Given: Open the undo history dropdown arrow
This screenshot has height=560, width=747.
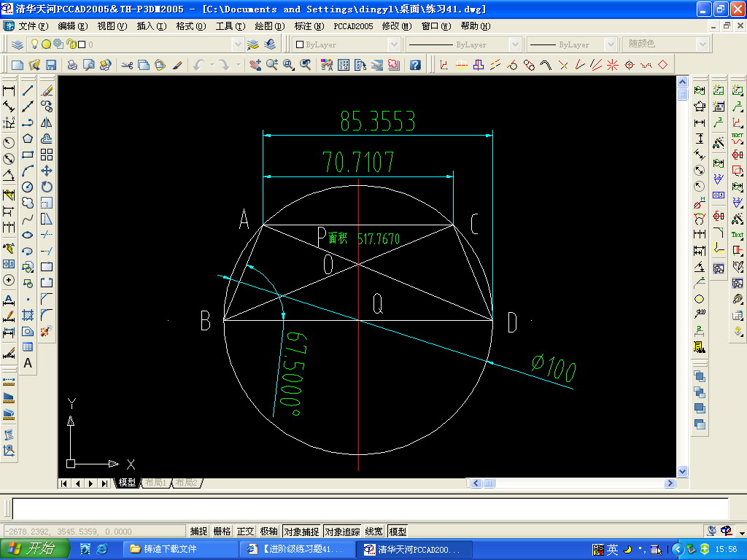Looking at the screenshot, I should (212, 65).
